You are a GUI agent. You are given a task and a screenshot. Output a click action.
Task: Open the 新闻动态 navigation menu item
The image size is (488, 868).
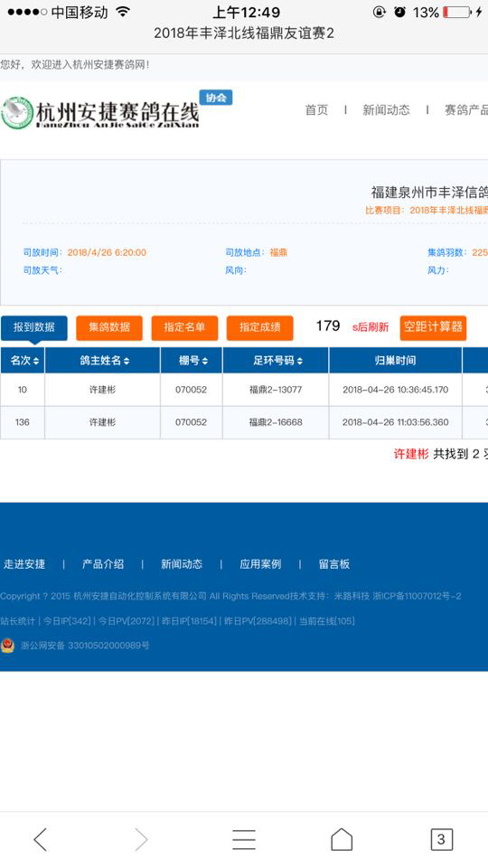click(386, 109)
